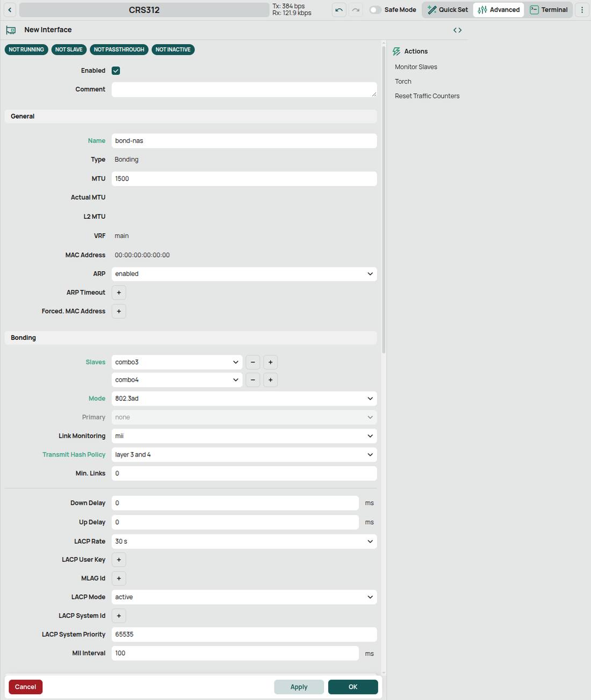This screenshot has height=700, width=591.
Task: Add a slave after combo4 with plus button
Action: point(270,380)
